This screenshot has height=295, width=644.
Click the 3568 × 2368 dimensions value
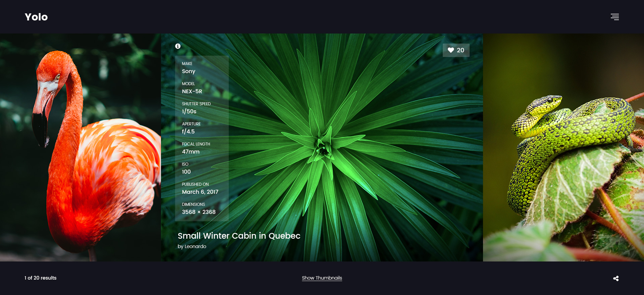point(199,212)
